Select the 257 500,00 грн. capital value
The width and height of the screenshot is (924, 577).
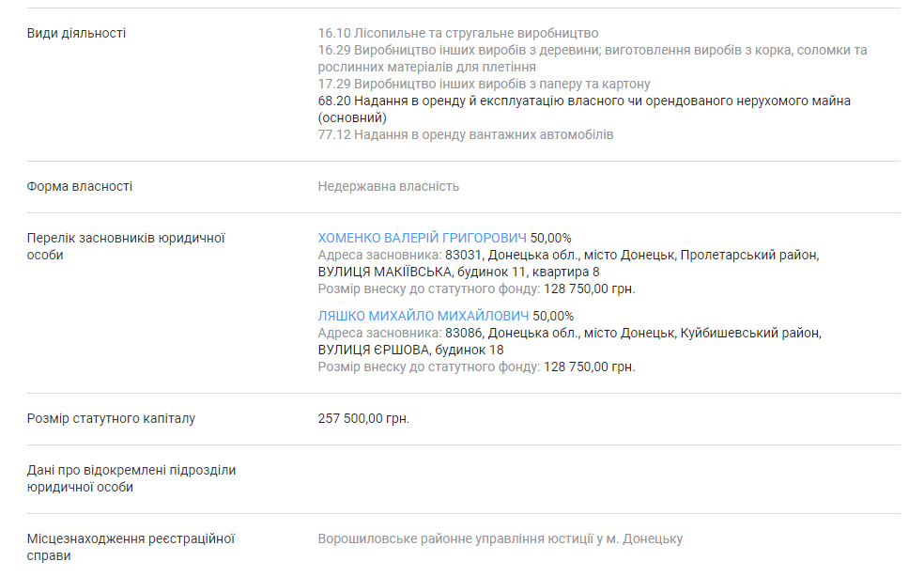pyautogui.click(x=363, y=418)
